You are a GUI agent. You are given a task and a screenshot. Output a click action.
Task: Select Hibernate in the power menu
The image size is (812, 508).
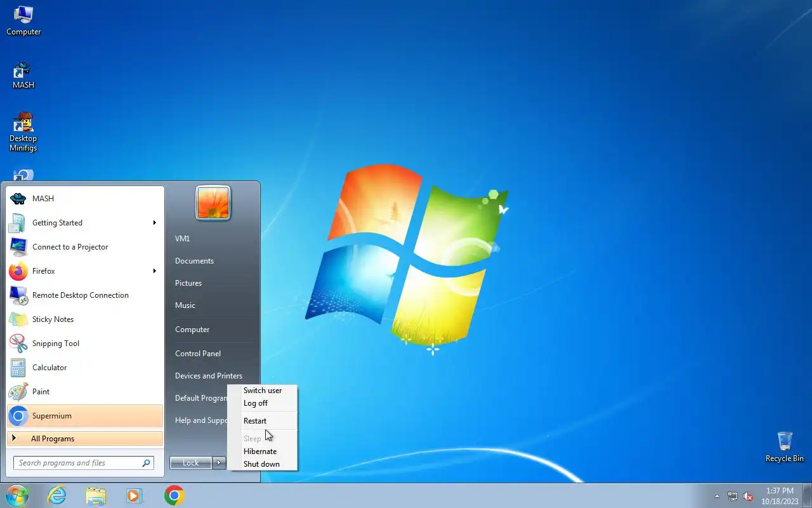click(x=263, y=451)
